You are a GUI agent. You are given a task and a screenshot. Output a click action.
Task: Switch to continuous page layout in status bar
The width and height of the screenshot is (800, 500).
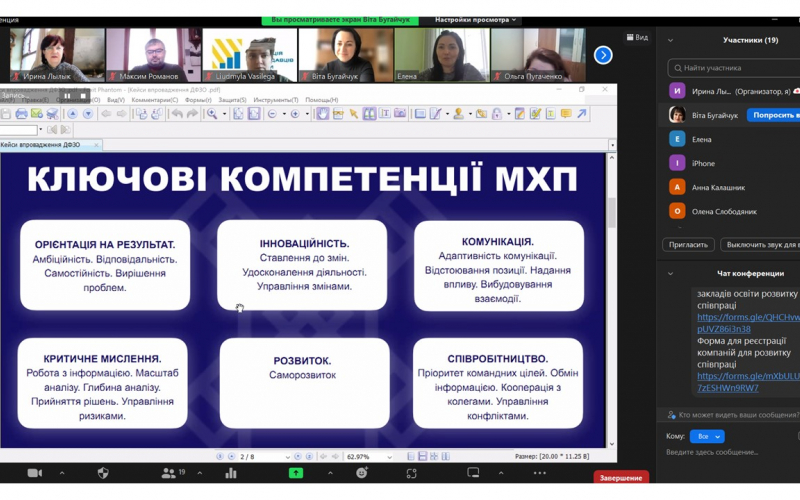[422, 457]
